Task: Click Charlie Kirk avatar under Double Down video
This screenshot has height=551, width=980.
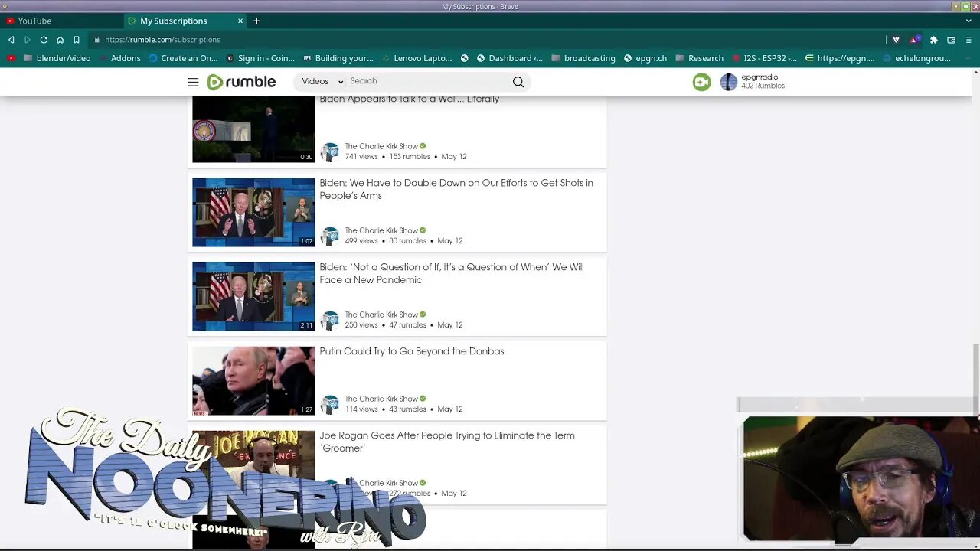Action: click(x=329, y=236)
